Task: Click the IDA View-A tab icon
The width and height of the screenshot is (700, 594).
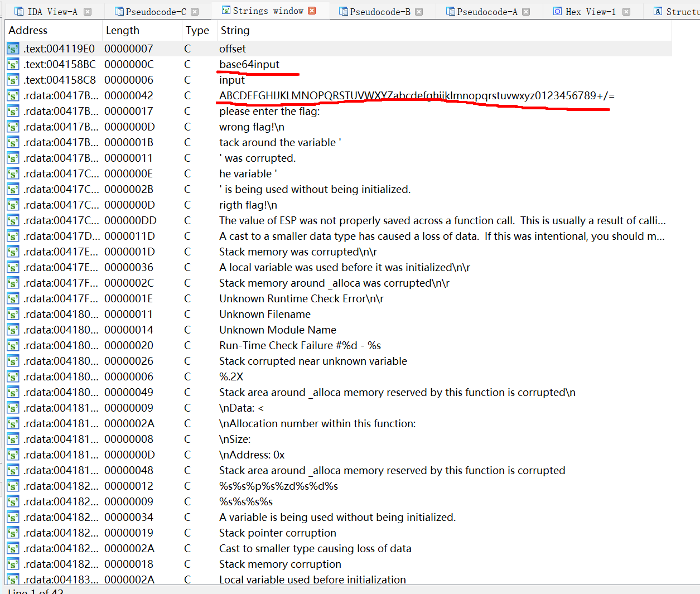Action: [x=19, y=12]
